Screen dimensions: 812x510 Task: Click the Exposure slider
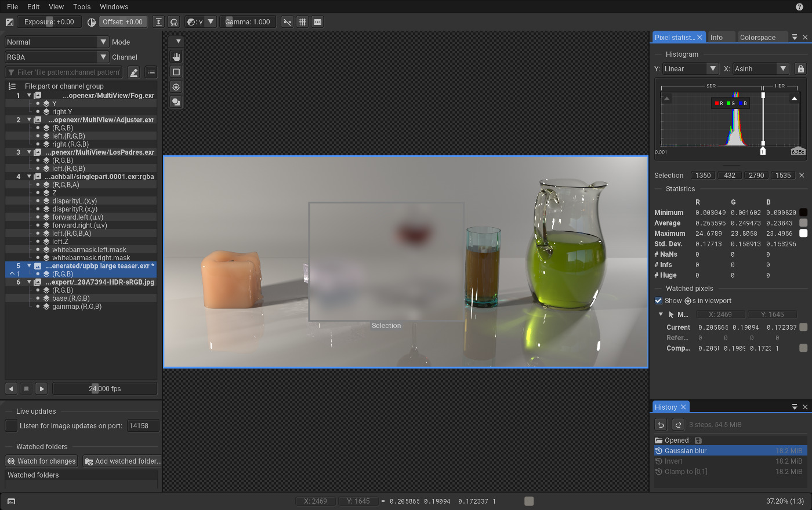49,22
